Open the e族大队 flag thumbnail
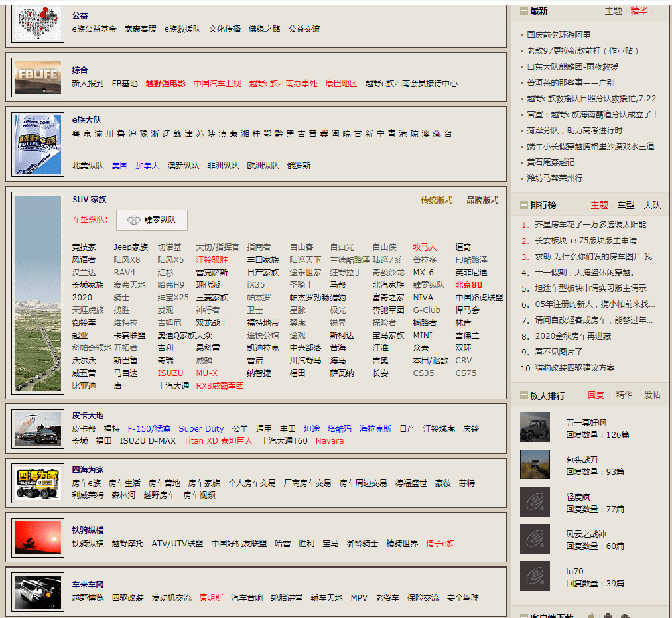Screen dimensions: 672x618 [x=38, y=144]
